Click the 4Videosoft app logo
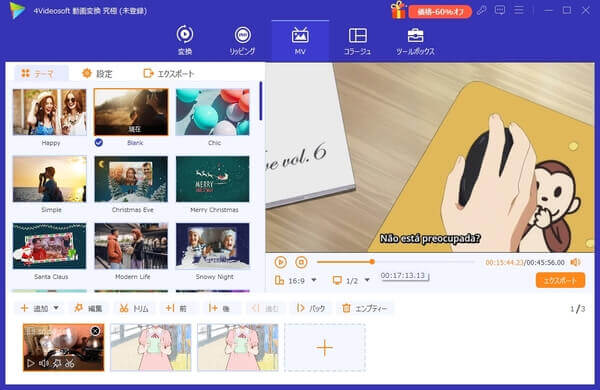Image resolution: width=600 pixels, height=390 pixels. coord(17,10)
